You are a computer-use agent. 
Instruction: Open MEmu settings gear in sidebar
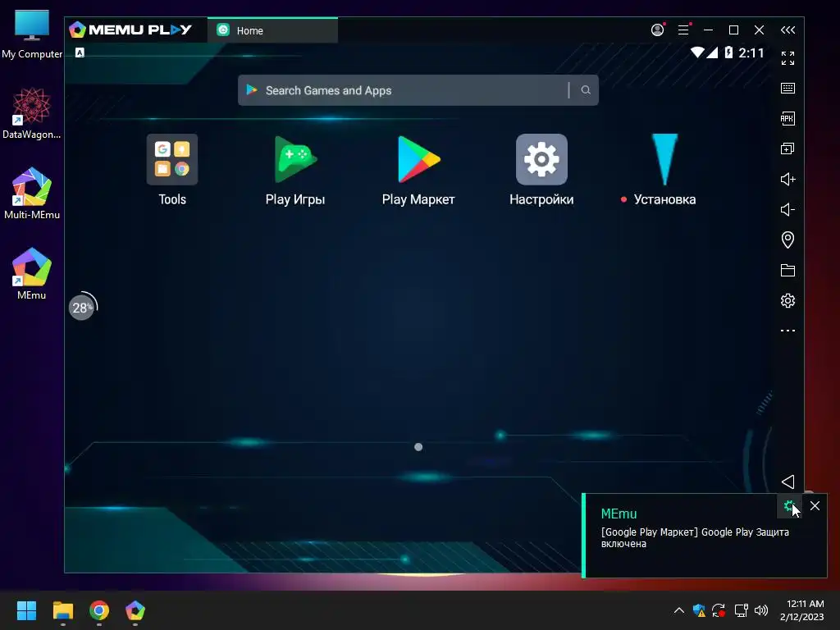(787, 300)
